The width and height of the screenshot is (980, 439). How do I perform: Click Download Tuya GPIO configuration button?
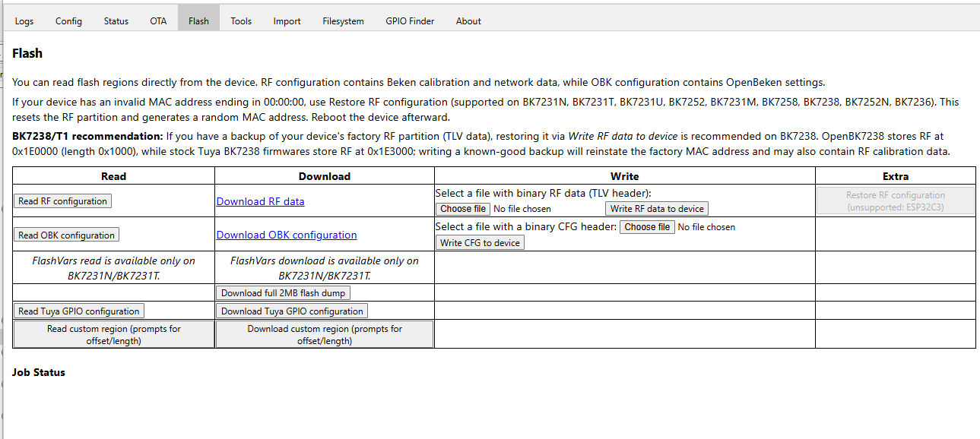point(292,311)
